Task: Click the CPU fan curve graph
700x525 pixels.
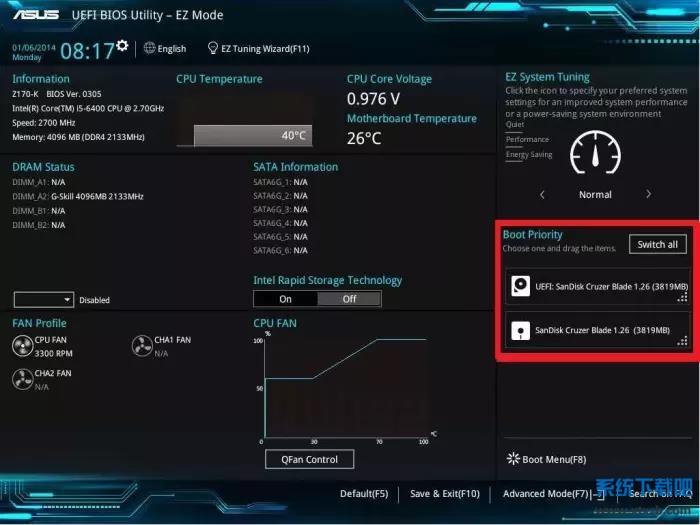Action: [x=346, y=388]
